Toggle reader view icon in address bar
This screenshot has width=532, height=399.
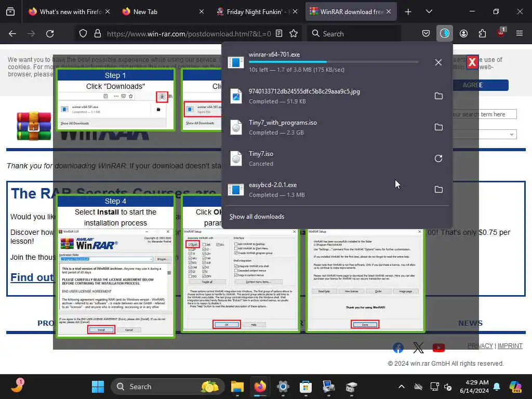click(x=279, y=34)
